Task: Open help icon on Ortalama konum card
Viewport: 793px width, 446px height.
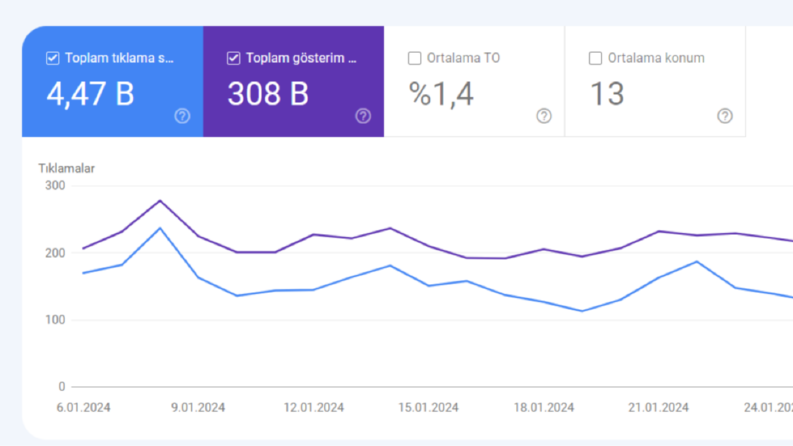Action: coord(725,116)
